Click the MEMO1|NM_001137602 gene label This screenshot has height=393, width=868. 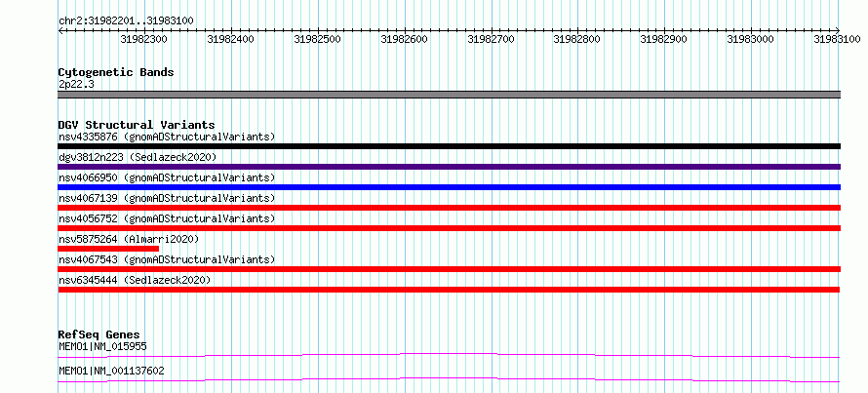coord(111,371)
